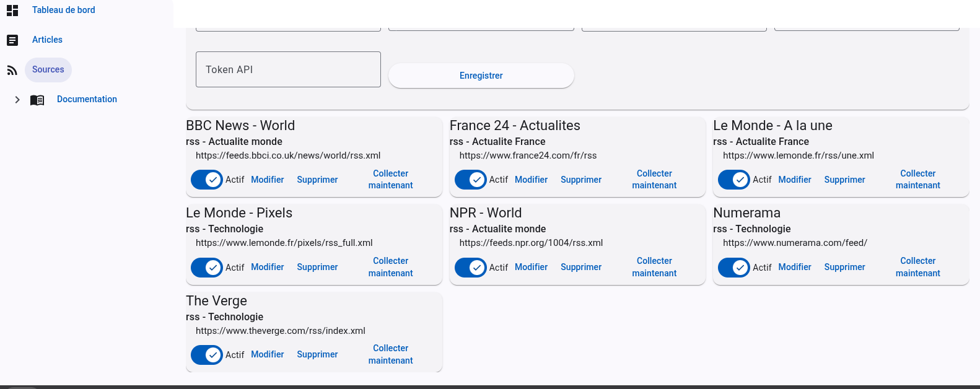The image size is (980, 389).
Task: Click the Enregistrer button
Action: 481,76
